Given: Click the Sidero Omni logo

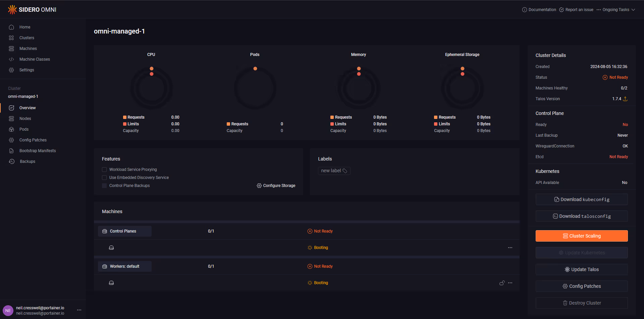Looking at the screenshot, I should click(x=32, y=10).
